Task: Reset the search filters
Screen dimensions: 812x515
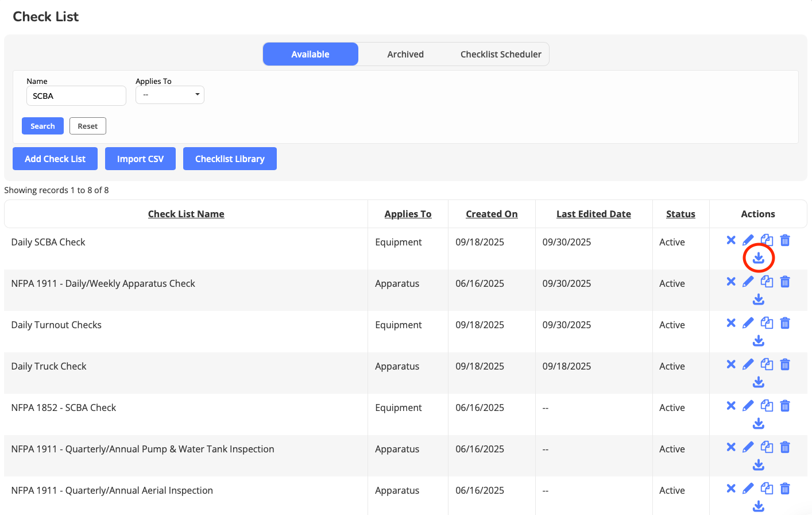Action: click(88, 126)
